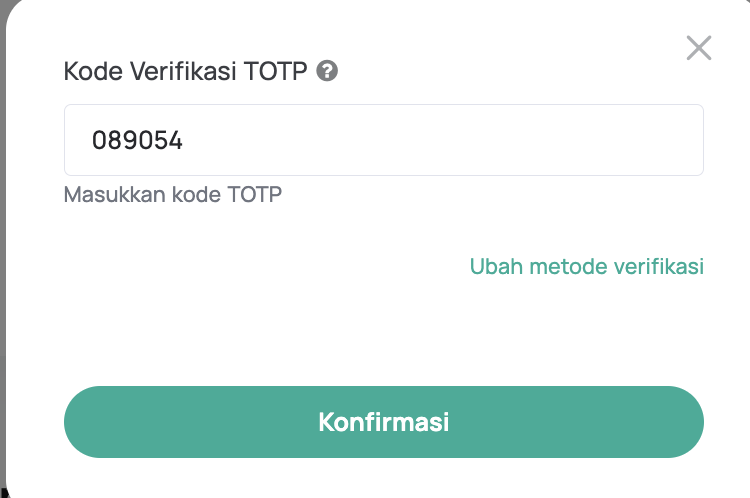Show the TOTP help tooltip icon
This screenshot has height=498, width=750.
(326, 72)
